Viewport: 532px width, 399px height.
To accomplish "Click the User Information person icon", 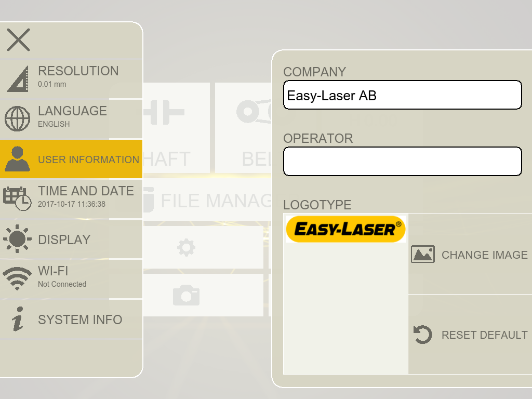I will click(17, 159).
